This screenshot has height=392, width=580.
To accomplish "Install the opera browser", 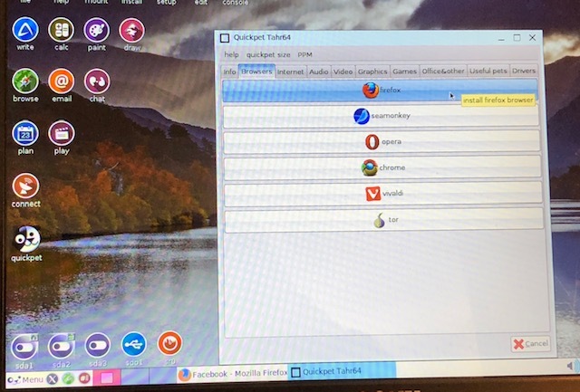I will tap(382, 142).
